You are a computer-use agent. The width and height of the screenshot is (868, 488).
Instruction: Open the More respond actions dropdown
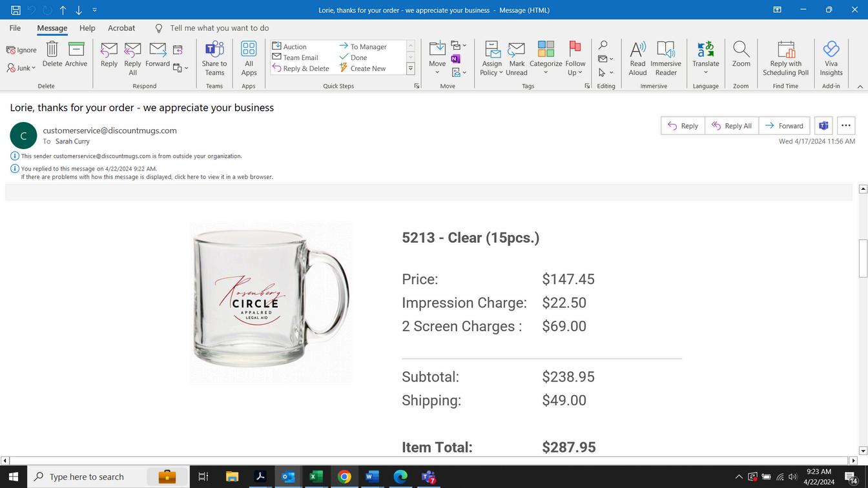(181, 68)
